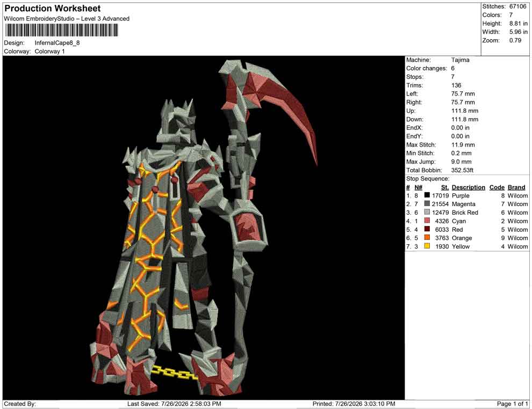Click the 'Stops:' label
532x409 pixels.
(x=415, y=77)
